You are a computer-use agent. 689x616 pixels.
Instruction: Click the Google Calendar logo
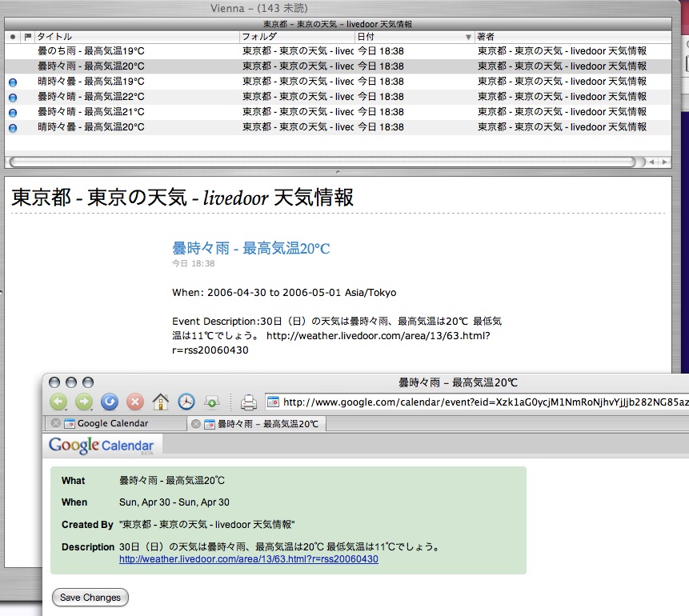[101, 446]
